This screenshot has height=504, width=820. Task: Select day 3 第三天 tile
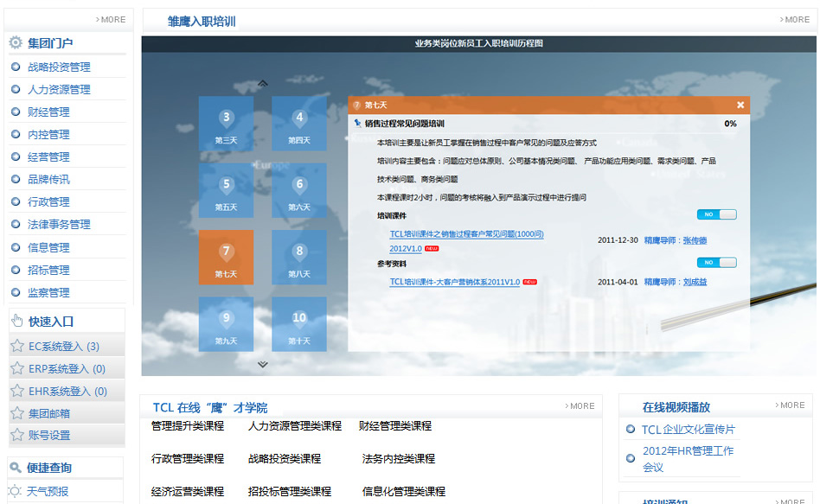coord(226,124)
